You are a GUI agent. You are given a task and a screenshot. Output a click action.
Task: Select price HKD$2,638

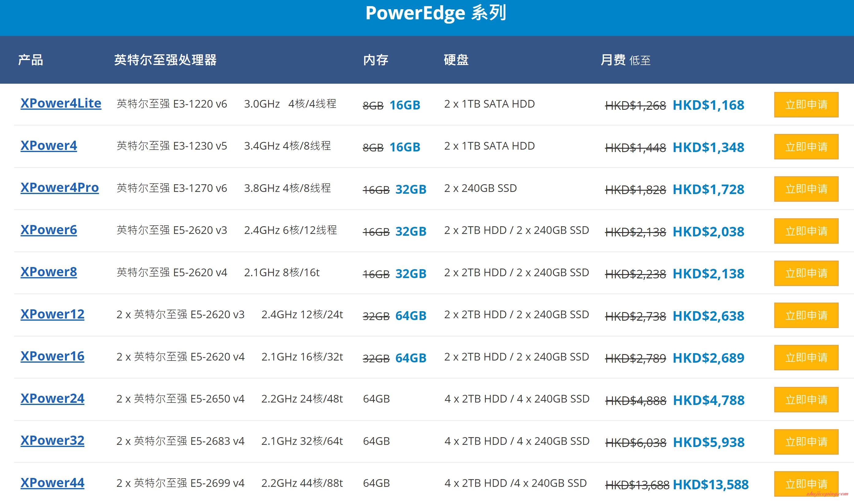(x=709, y=315)
